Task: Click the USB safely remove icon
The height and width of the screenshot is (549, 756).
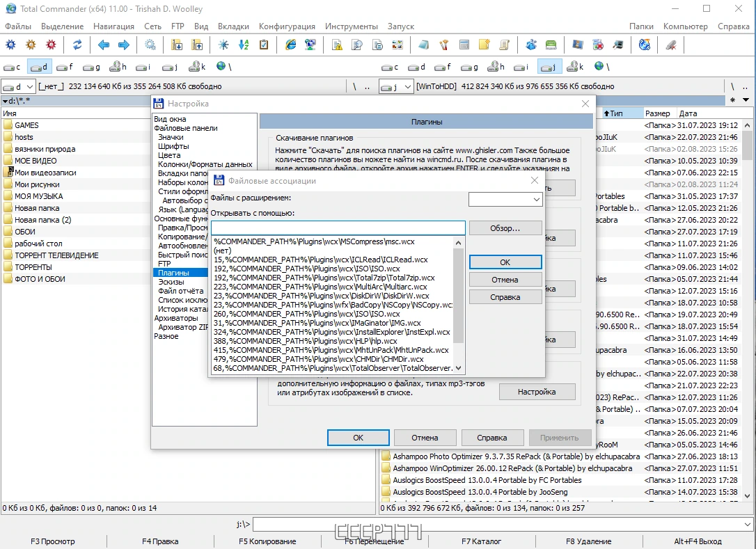Action: (671, 45)
